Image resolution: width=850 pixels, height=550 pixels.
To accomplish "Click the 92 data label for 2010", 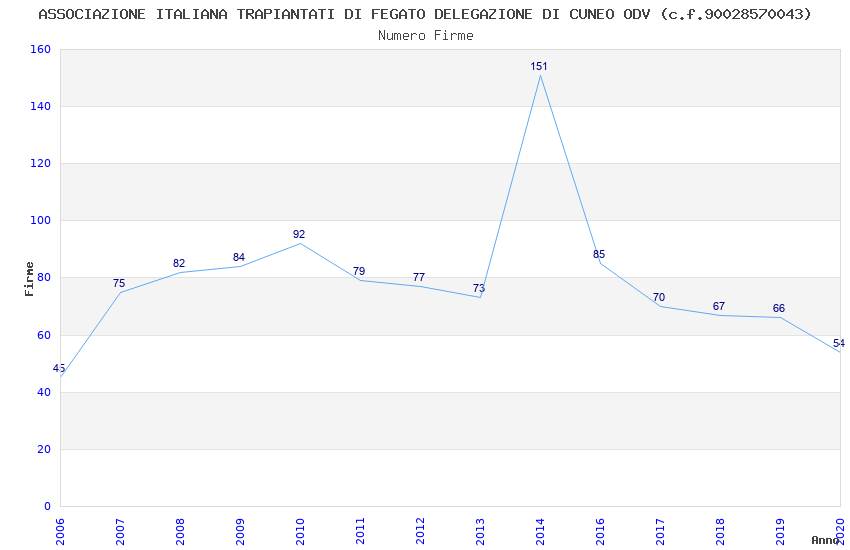I will tap(299, 234).
